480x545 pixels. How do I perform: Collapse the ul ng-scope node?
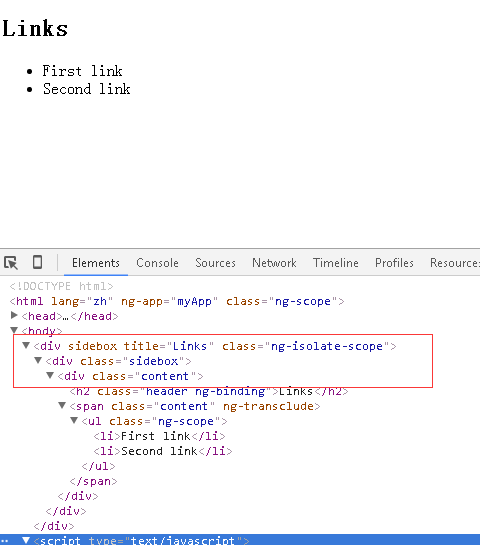click(x=74, y=420)
